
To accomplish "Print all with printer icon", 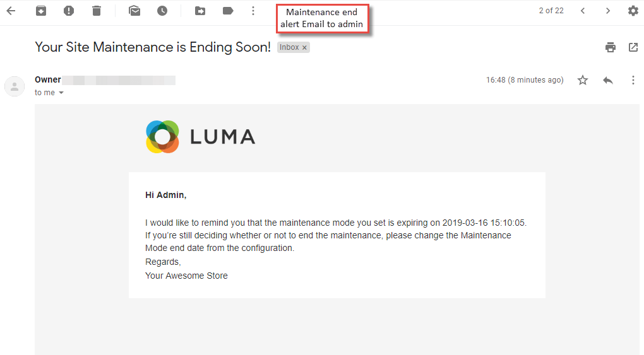I will [611, 47].
